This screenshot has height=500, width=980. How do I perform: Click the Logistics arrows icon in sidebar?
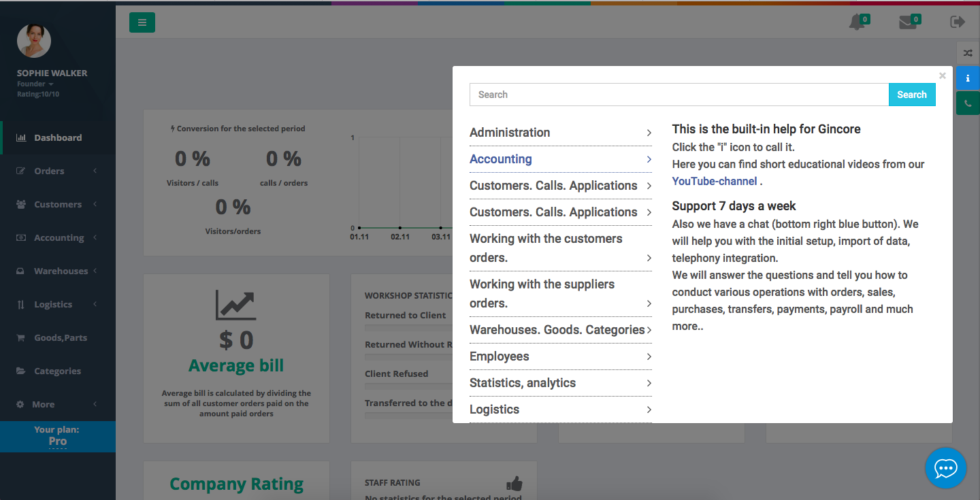(20, 305)
